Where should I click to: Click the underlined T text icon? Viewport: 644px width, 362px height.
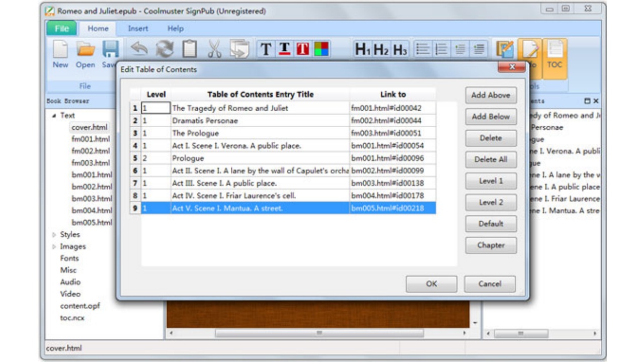point(285,49)
